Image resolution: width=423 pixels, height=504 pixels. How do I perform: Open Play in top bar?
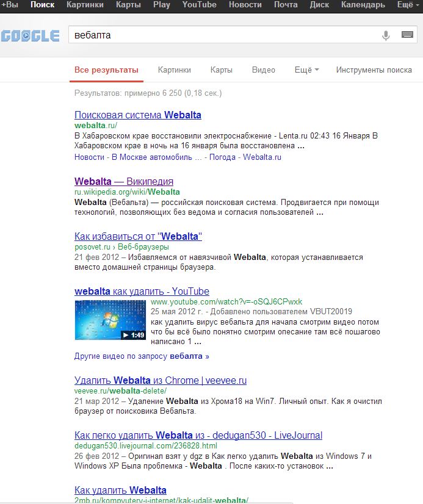(x=161, y=5)
